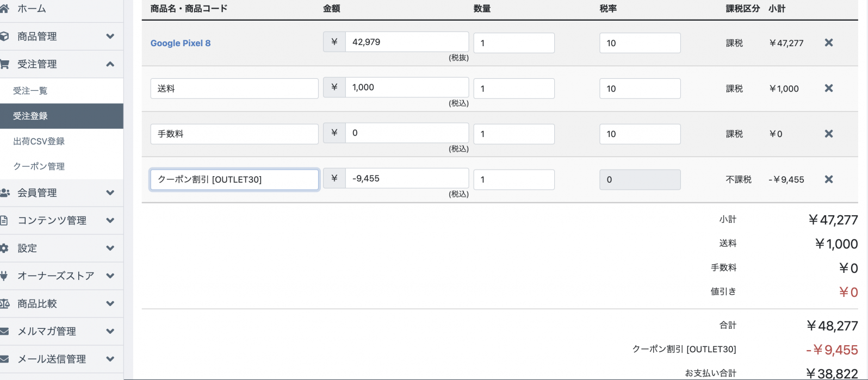Expand the コンテンツ管理 menu chevron
The image size is (868, 380).
pyautogui.click(x=110, y=220)
